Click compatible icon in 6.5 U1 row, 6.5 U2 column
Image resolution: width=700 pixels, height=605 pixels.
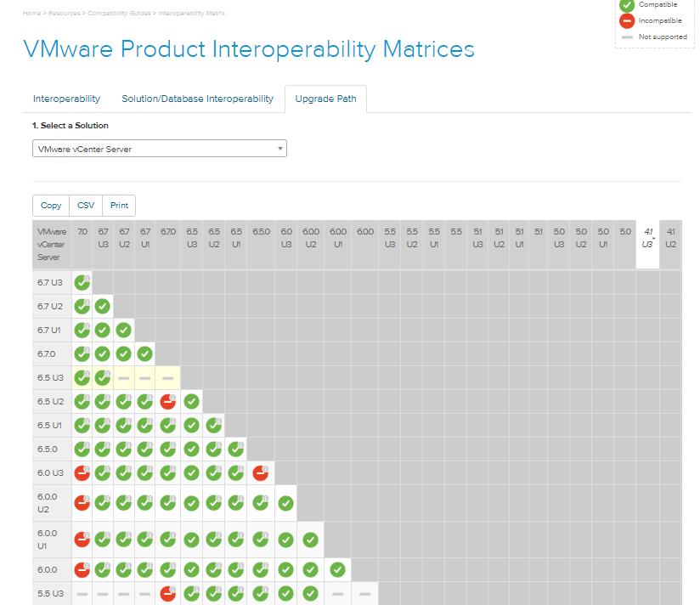point(214,425)
